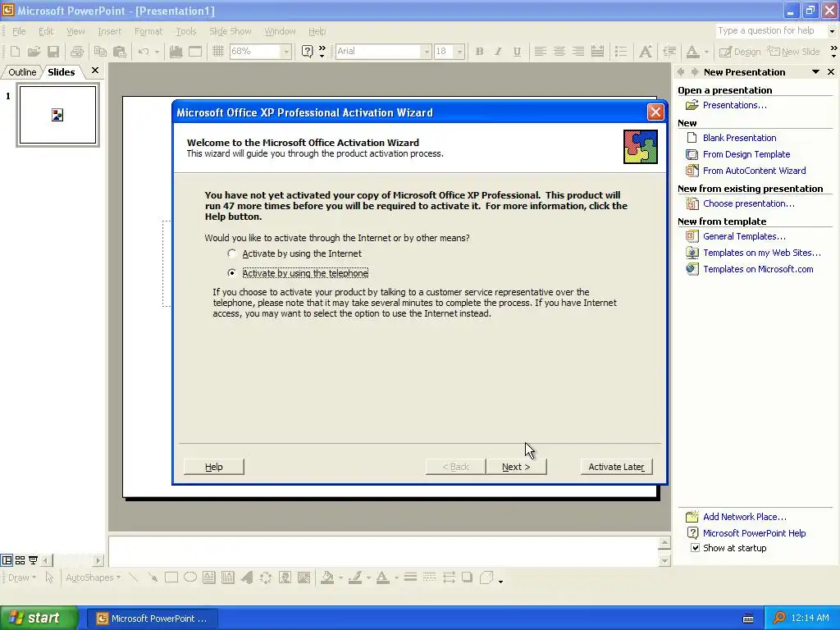Click the Oval drawing tool
This screenshot has width=840, height=630.
[190, 577]
